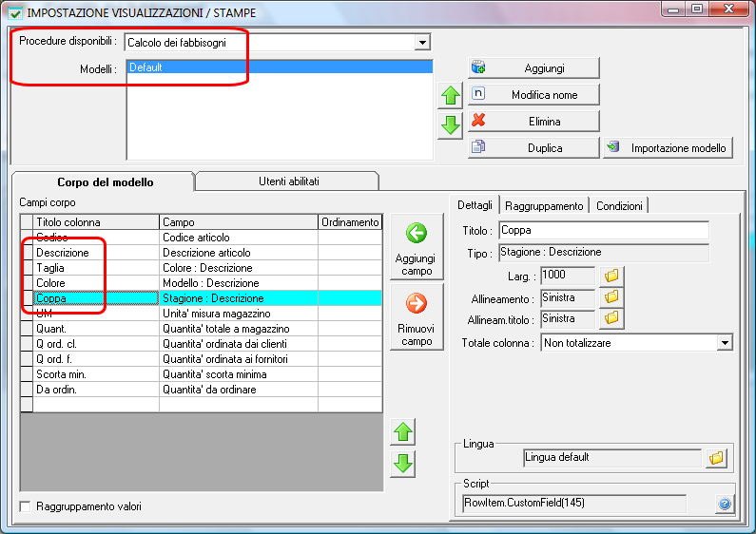756x534 pixels.
Task: Open folder icon next to Allineamento field
Action: 611,296
